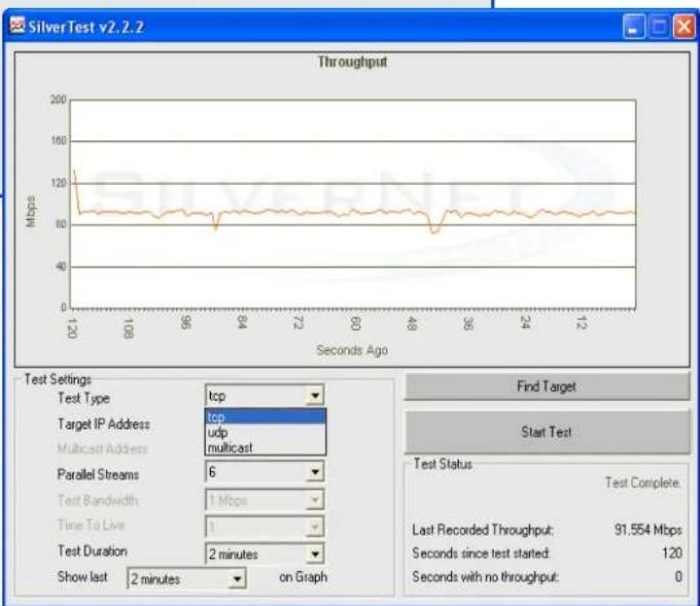Maximize the SilverTest window

659,27
